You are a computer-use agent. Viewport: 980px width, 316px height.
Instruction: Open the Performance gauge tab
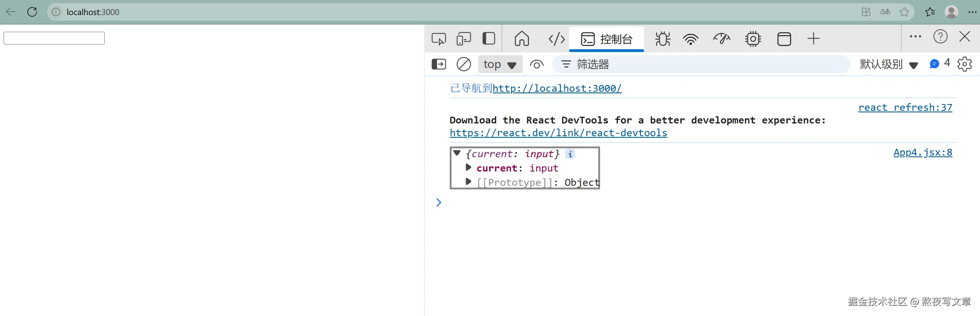pyautogui.click(x=722, y=39)
